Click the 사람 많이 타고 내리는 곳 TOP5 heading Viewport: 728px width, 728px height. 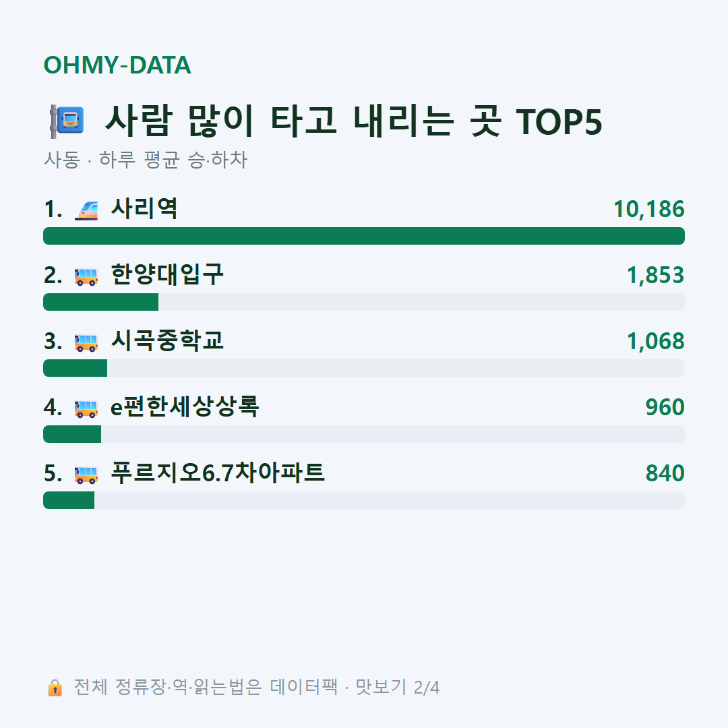pos(353,121)
